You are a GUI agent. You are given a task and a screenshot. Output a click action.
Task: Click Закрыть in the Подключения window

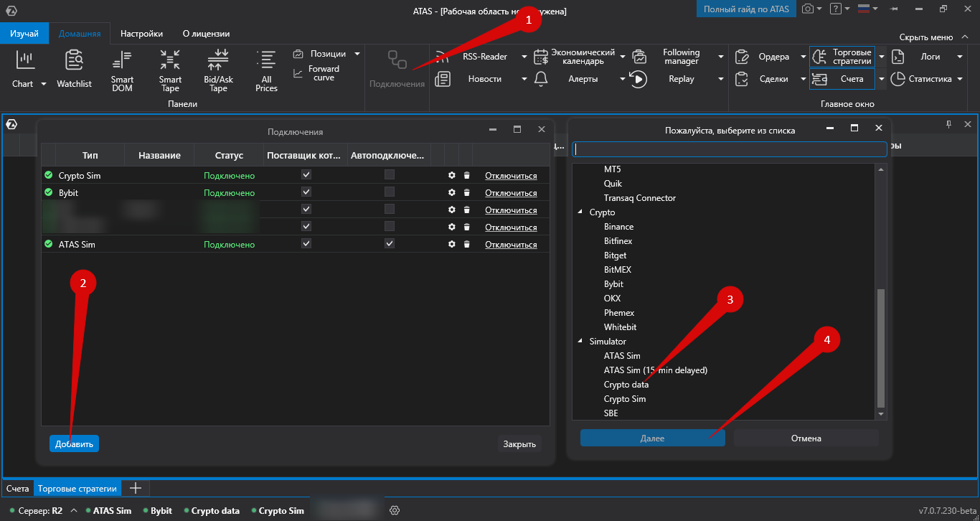click(519, 443)
